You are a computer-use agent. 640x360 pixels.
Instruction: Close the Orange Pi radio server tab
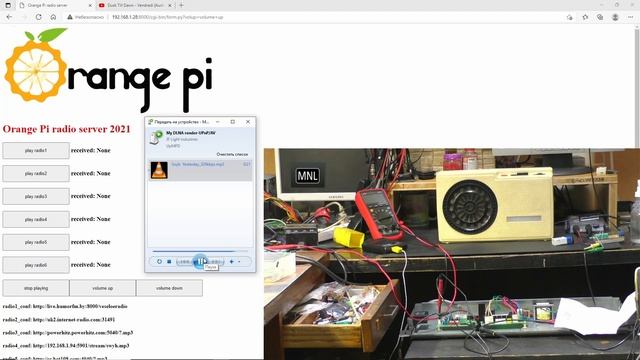pos(90,5)
